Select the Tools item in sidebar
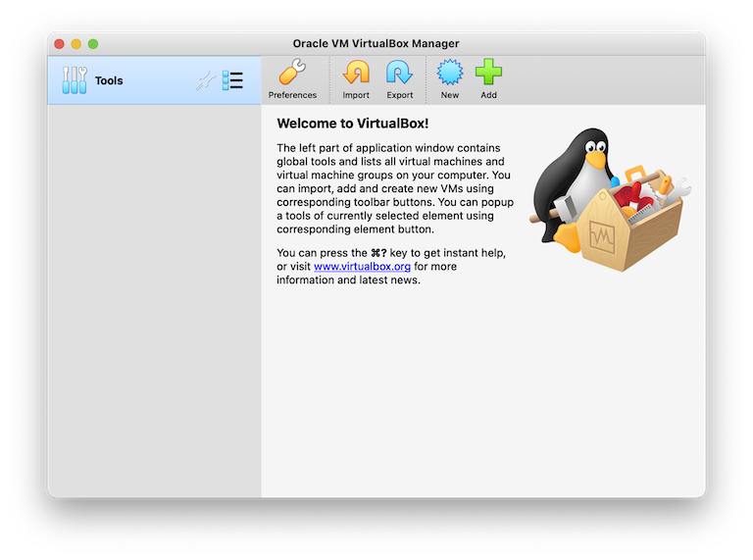 [x=154, y=80]
